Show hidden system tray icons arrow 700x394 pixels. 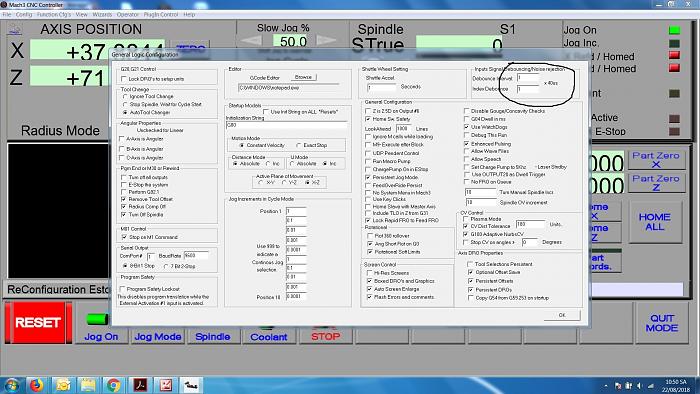[606, 386]
